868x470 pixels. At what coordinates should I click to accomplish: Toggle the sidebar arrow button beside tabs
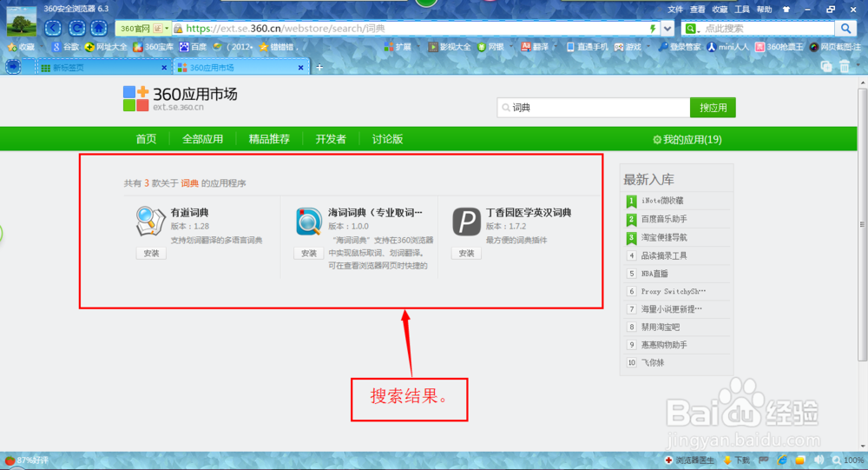coord(13,67)
